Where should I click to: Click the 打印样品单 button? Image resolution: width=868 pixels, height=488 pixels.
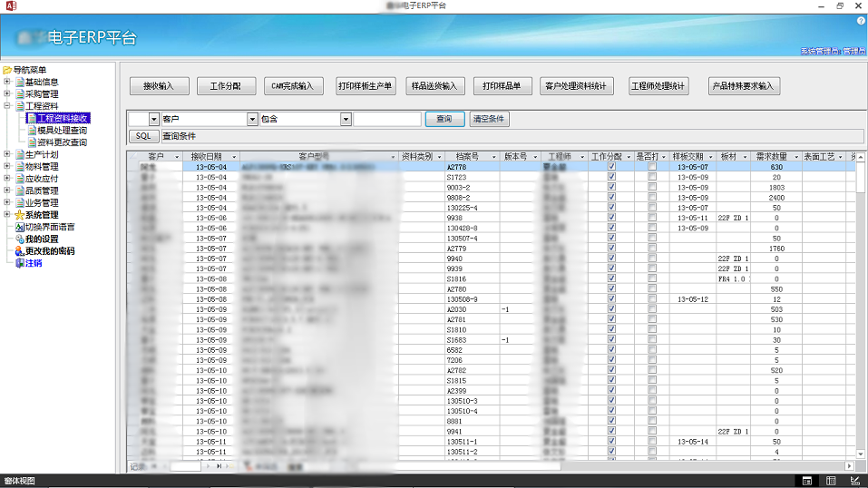click(502, 86)
